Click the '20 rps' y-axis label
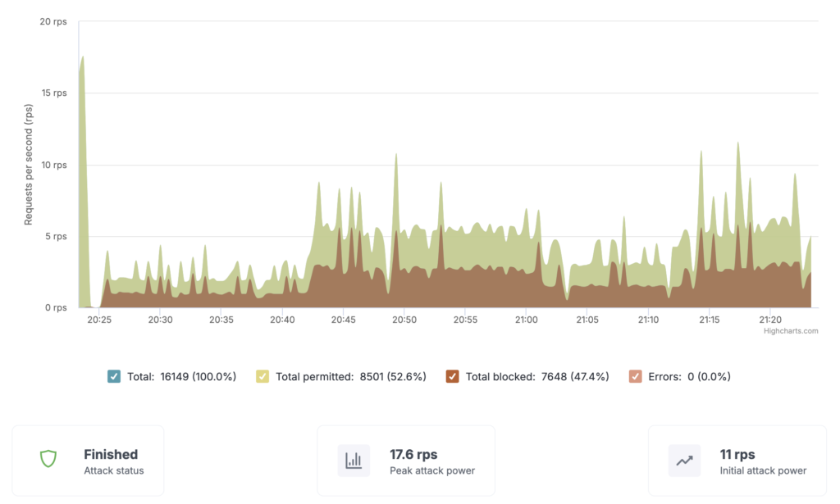 pos(53,21)
